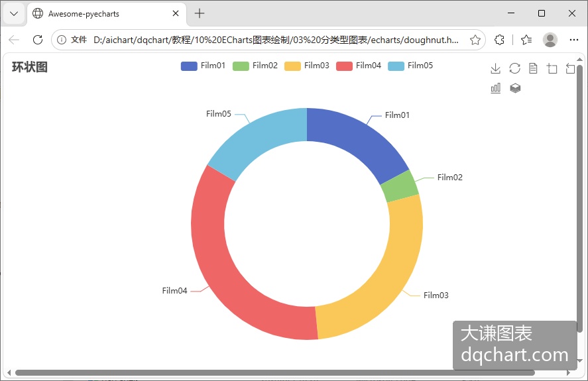Restore the chart with the refresh toolbox icon

(x=514, y=69)
